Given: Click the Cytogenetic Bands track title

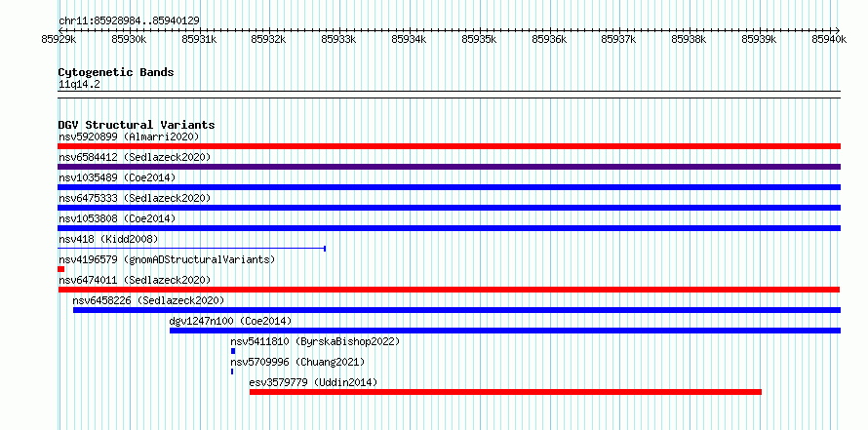Looking at the screenshot, I should click(116, 72).
